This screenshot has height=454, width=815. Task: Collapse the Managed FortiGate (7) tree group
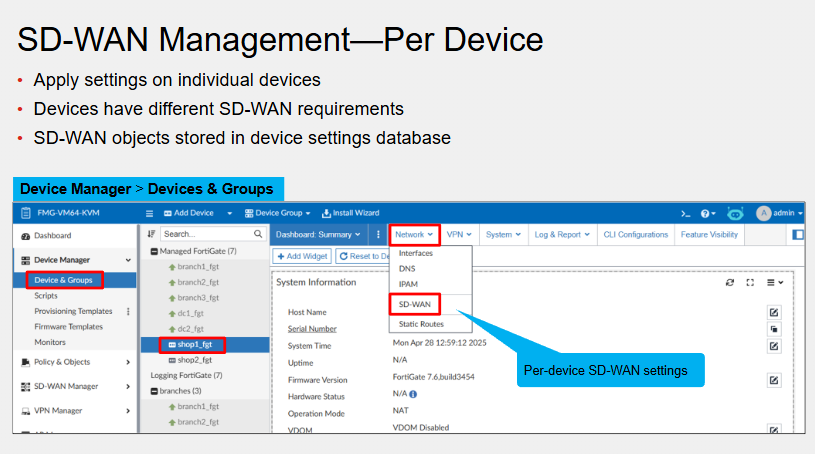click(x=154, y=251)
